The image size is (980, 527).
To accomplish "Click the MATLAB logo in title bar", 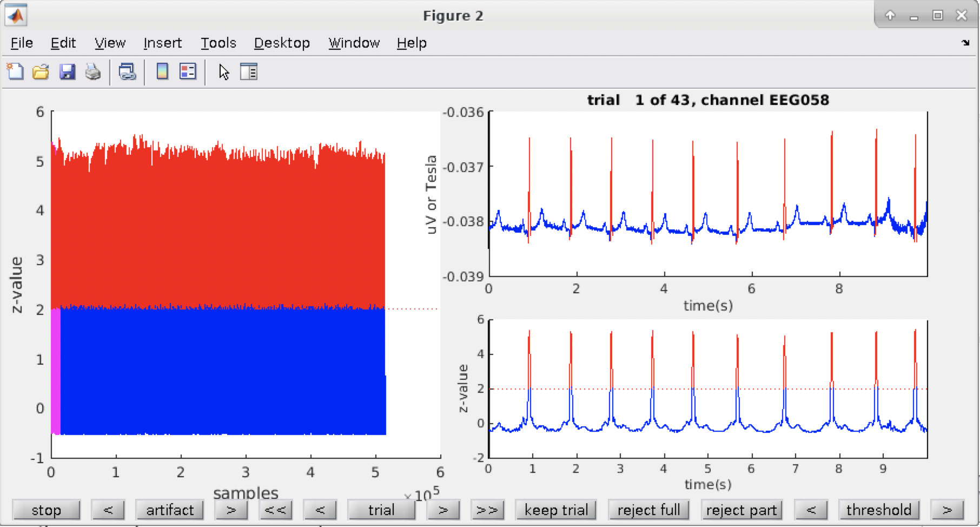I will coord(16,16).
